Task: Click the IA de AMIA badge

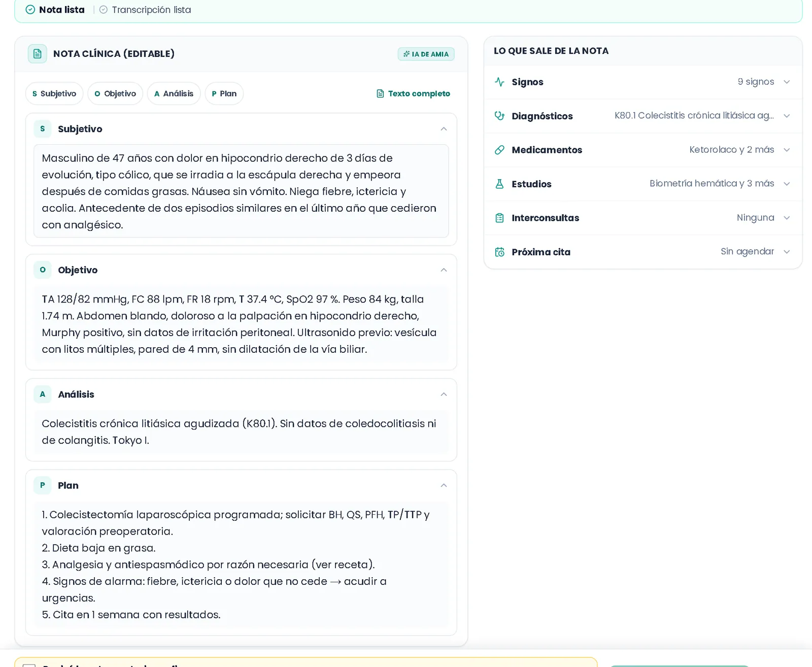Action: (426, 54)
